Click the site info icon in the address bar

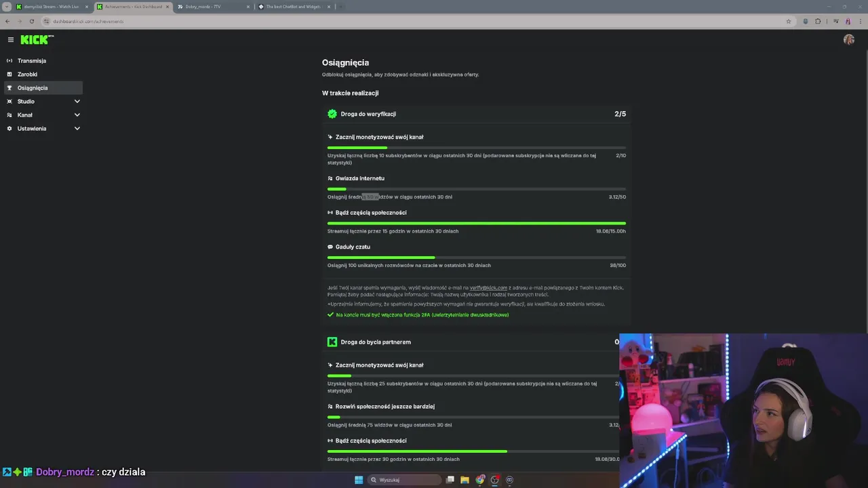47,21
